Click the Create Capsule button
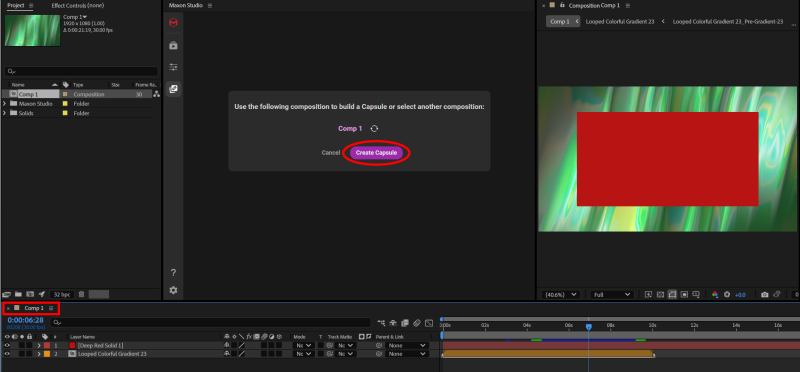800x372 pixels. coord(376,153)
